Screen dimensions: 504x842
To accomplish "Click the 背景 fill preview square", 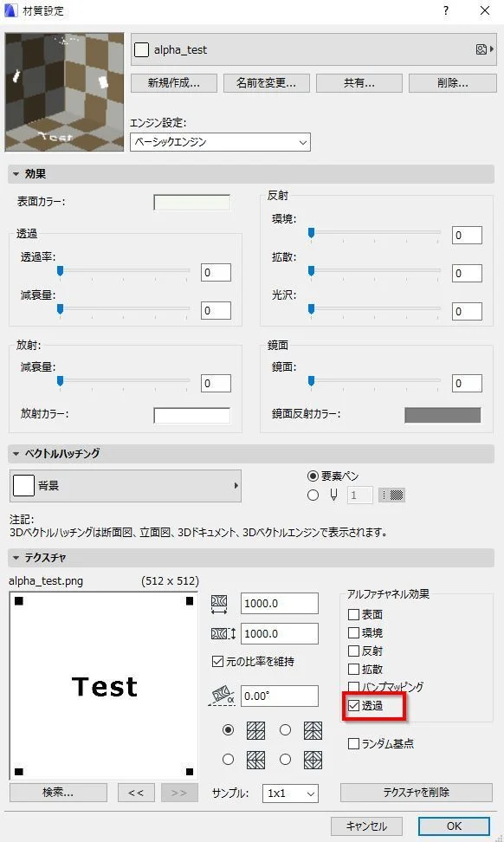I will 23,485.
